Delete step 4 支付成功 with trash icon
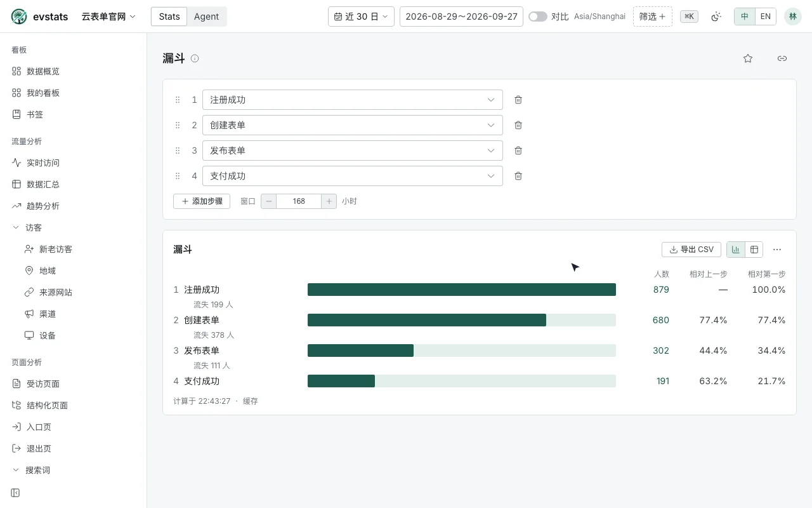Image resolution: width=812 pixels, height=508 pixels. [518, 176]
